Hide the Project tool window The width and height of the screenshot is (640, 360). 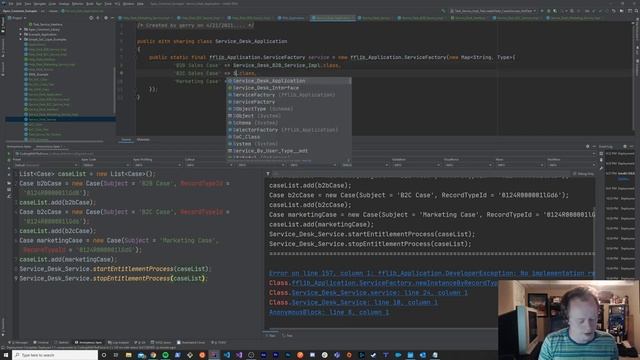112,18
